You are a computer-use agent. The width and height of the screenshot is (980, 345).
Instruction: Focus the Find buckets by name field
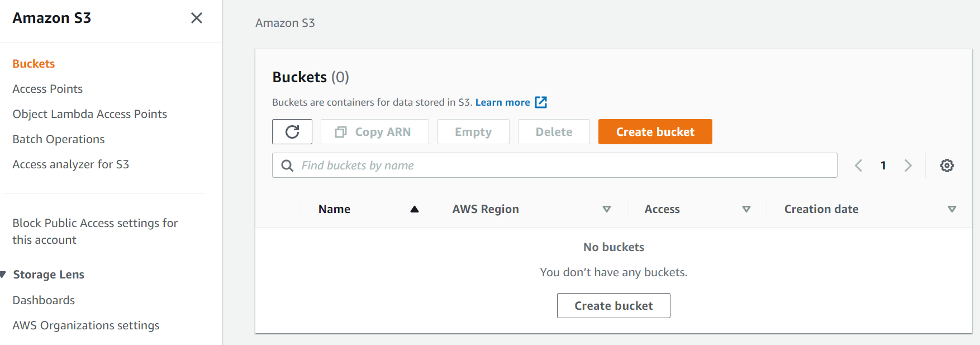click(x=555, y=166)
